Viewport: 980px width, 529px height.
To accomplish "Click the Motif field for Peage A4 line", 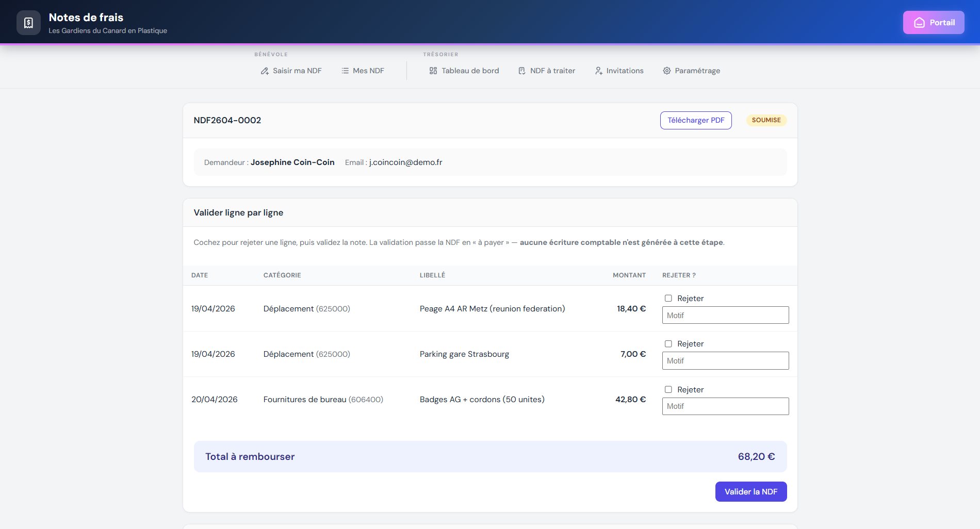I will [x=725, y=316].
